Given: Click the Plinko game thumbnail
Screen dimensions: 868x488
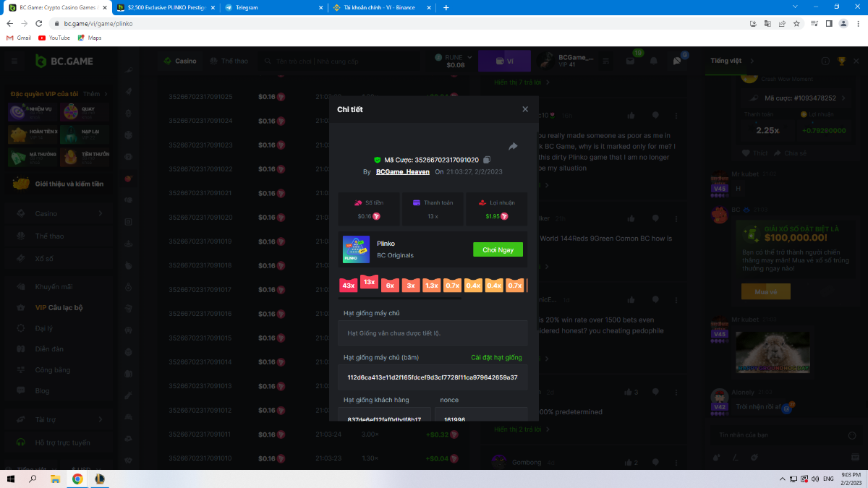Looking at the screenshot, I should click(356, 249).
